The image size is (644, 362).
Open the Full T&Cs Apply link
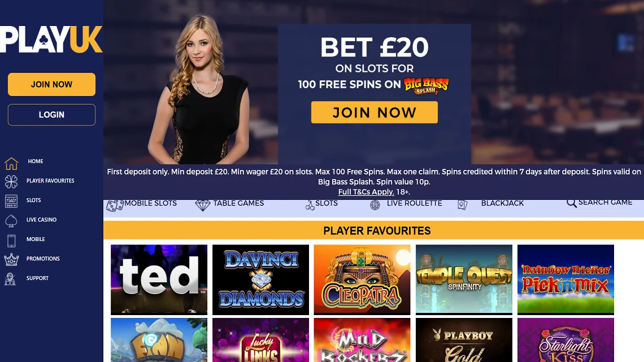click(x=366, y=192)
